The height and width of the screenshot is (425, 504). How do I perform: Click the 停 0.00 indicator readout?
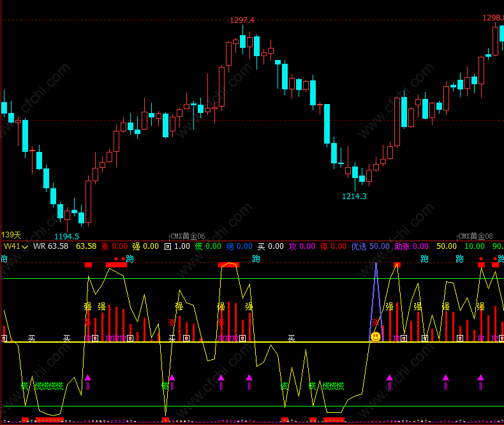coord(333,246)
